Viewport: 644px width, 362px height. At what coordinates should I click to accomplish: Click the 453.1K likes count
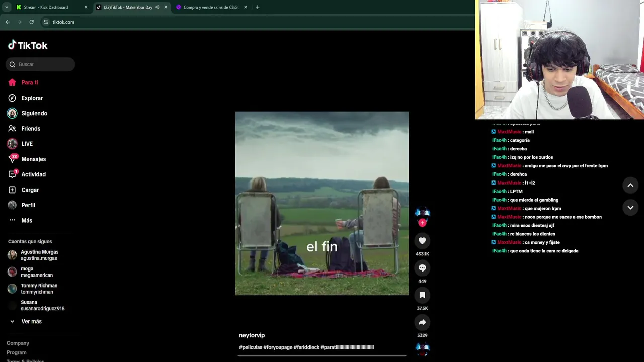point(422,254)
